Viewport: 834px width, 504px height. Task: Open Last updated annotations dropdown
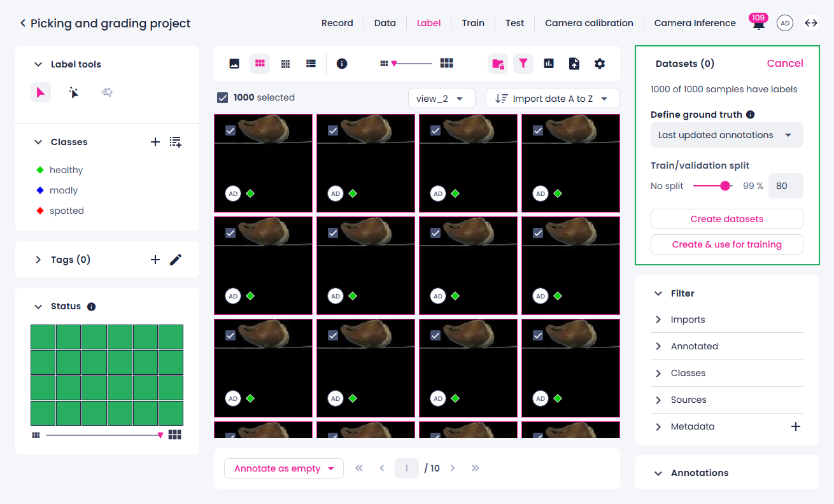click(727, 135)
